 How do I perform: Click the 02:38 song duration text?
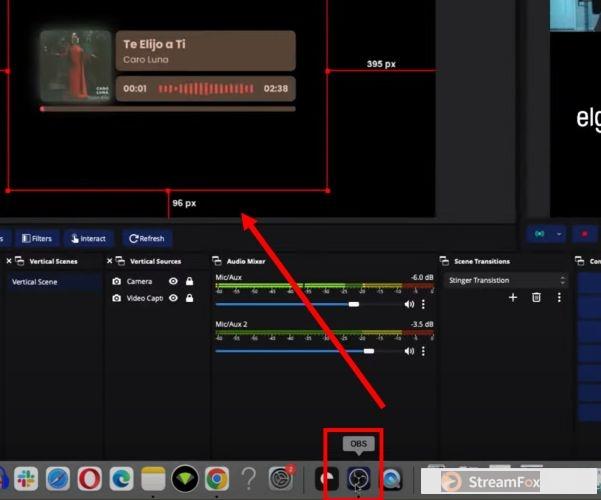coord(276,89)
